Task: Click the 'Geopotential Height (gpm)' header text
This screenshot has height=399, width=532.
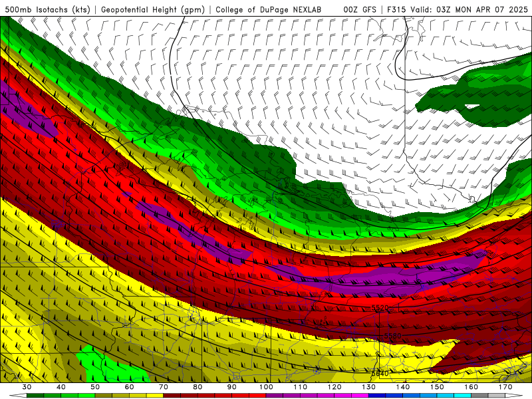Action: (x=153, y=9)
